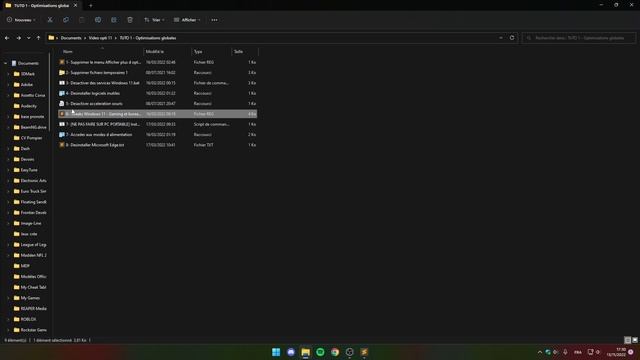The width and height of the screenshot is (640, 360).
Task: Click the Delete trash icon in toolbar
Action: click(x=130, y=20)
